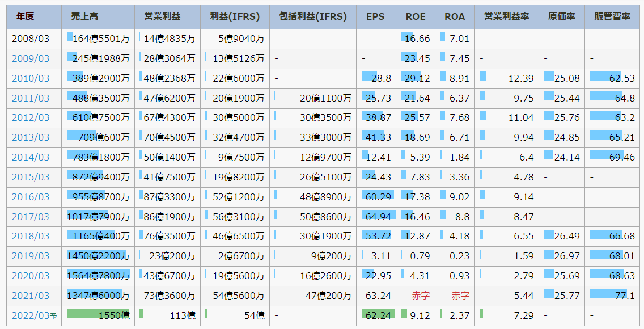Image resolution: width=644 pixels, height=329 pixels.
Task: Open the 2009/03 fiscal year link
Action: (31, 59)
